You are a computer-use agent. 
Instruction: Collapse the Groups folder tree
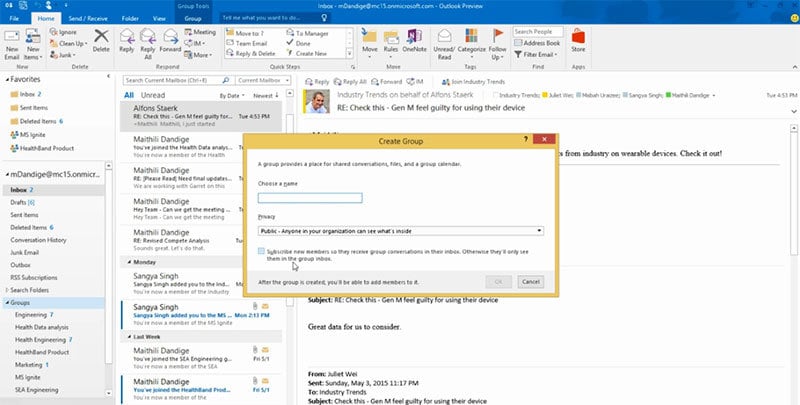[x=8, y=303]
